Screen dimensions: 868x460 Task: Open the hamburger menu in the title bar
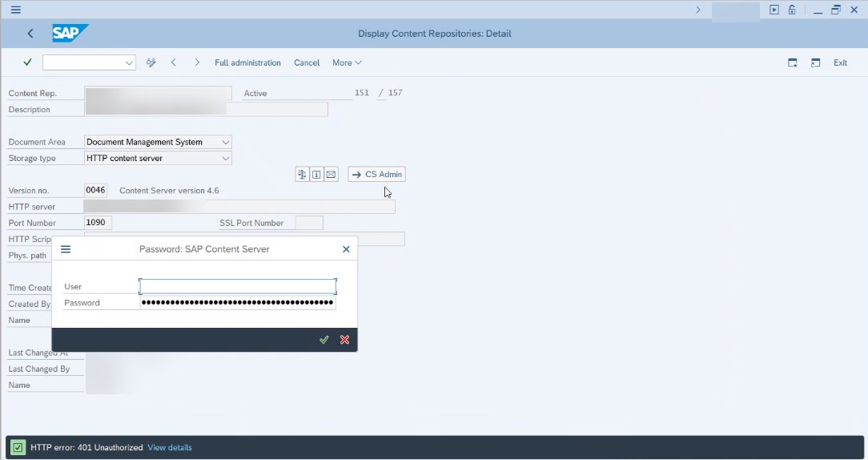(x=15, y=10)
